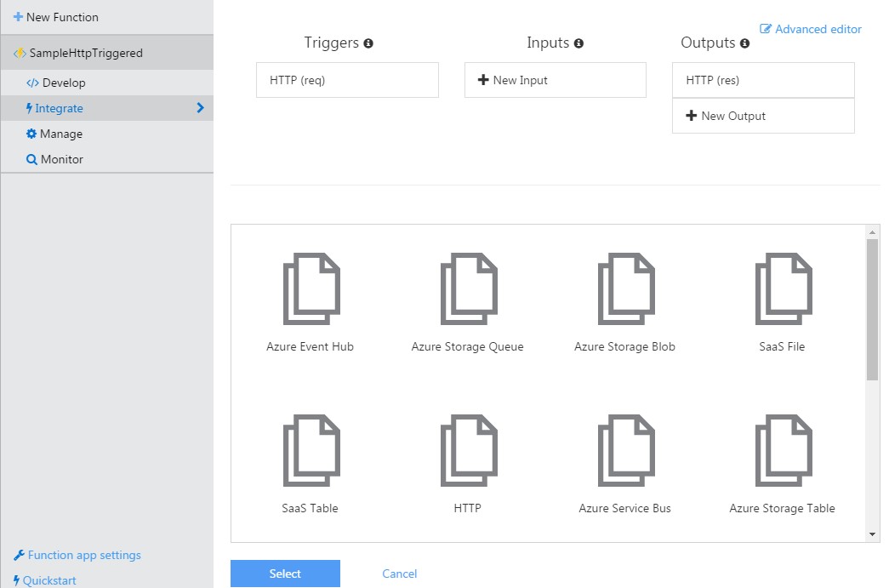The height and width of the screenshot is (588, 889).
Task: Open the HTTP (req) trigger
Action: (348, 80)
